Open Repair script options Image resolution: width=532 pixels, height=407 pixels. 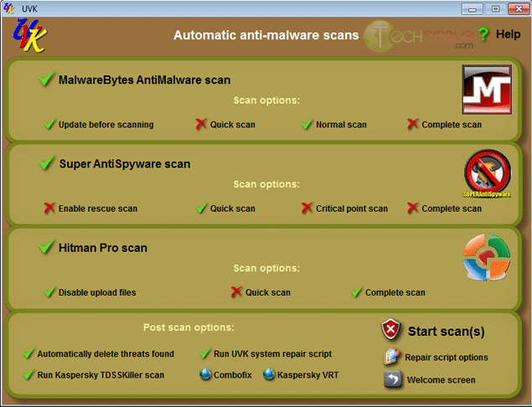tap(447, 358)
